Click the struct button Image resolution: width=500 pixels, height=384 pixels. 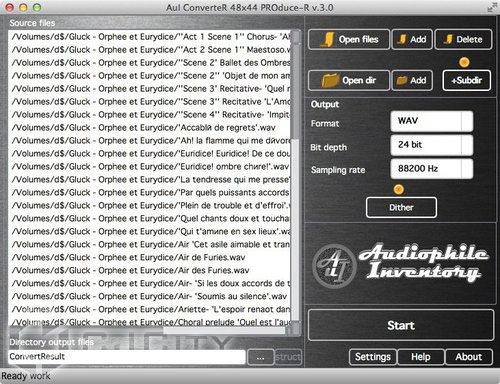pos(288,357)
